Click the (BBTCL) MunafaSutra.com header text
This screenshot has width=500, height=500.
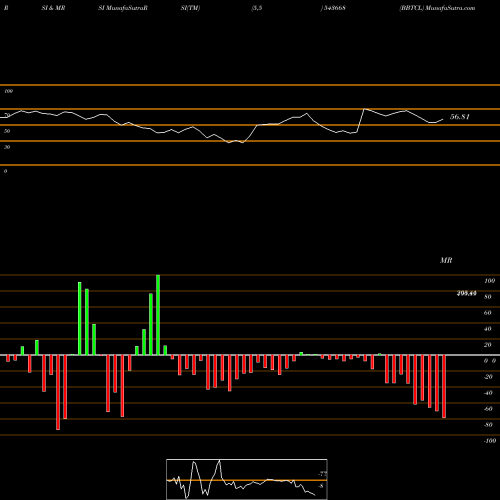click(437, 8)
